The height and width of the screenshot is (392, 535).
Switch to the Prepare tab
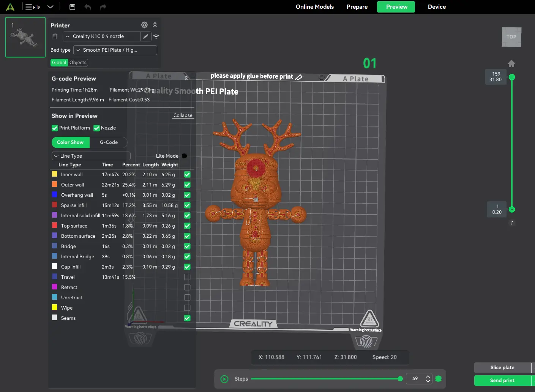pos(357,7)
